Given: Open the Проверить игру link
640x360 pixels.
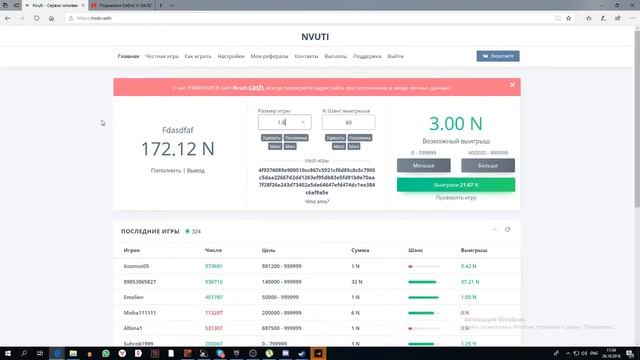Looking at the screenshot, I should click(456, 198).
